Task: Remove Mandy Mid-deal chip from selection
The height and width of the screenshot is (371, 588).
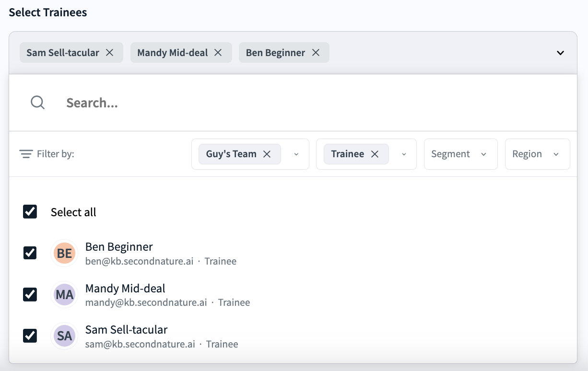Action: 218,53
